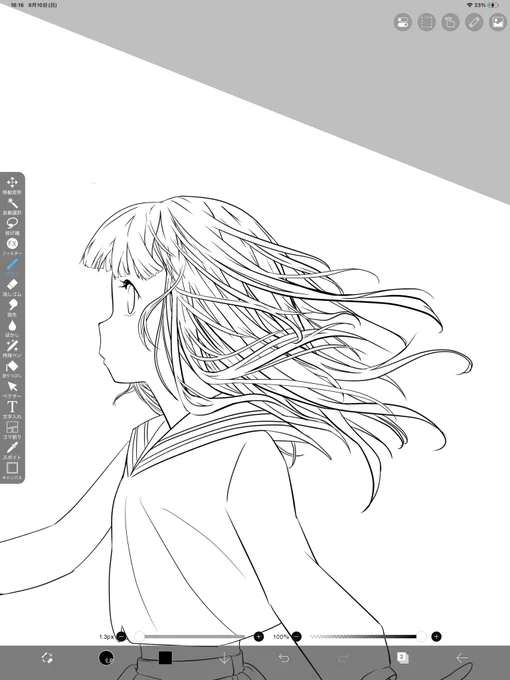The width and height of the screenshot is (510, 680).
Task: Select the Blur (ぼかし) tool
Action: pos(12,328)
